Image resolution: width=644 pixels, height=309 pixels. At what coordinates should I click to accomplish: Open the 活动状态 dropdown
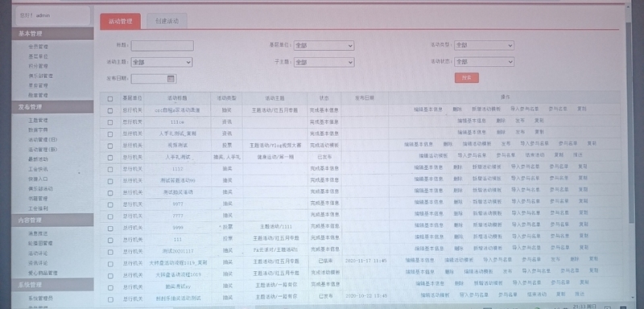click(484, 62)
